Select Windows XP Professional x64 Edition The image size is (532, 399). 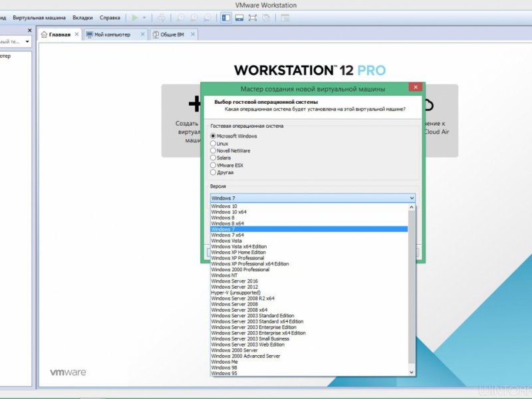[309, 264]
